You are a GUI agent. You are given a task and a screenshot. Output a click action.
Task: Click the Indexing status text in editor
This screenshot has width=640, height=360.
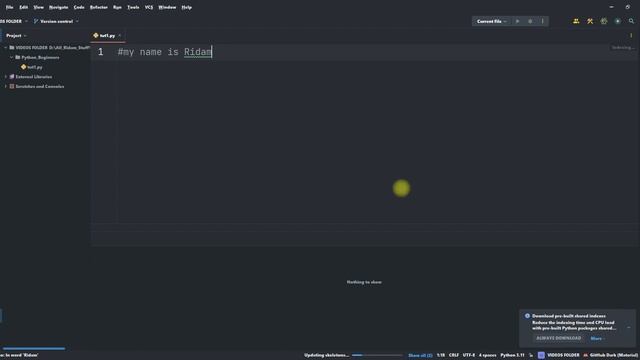(x=623, y=48)
